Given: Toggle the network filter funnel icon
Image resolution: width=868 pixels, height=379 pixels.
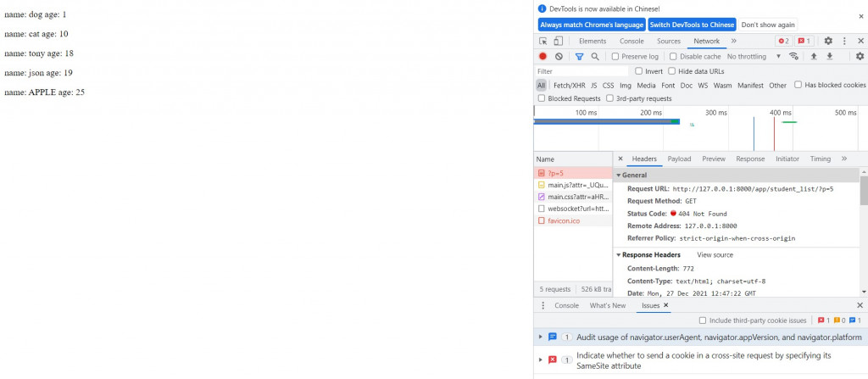Looking at the screenshot, I should 579,57.
